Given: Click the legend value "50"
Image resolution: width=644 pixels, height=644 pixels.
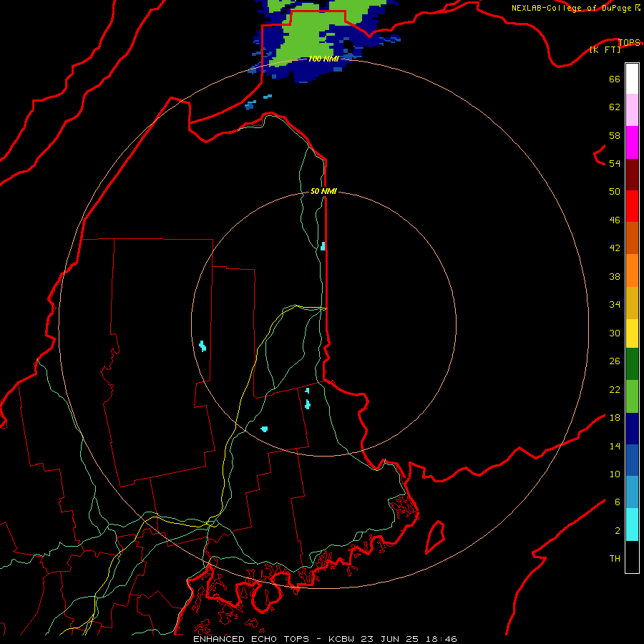Looking at the screenshot, I should [615, 192].
